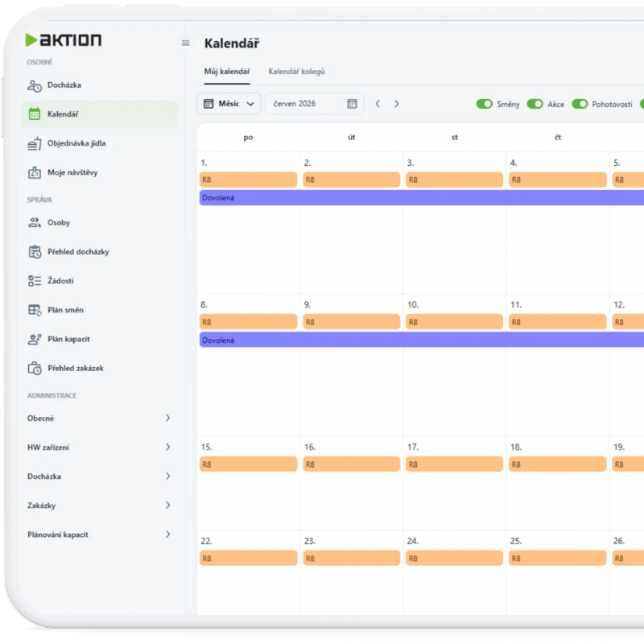Click the green Kalendář sidebar icon
The width and height of the screenshot is (644, 644).
(x=35, y=114)
